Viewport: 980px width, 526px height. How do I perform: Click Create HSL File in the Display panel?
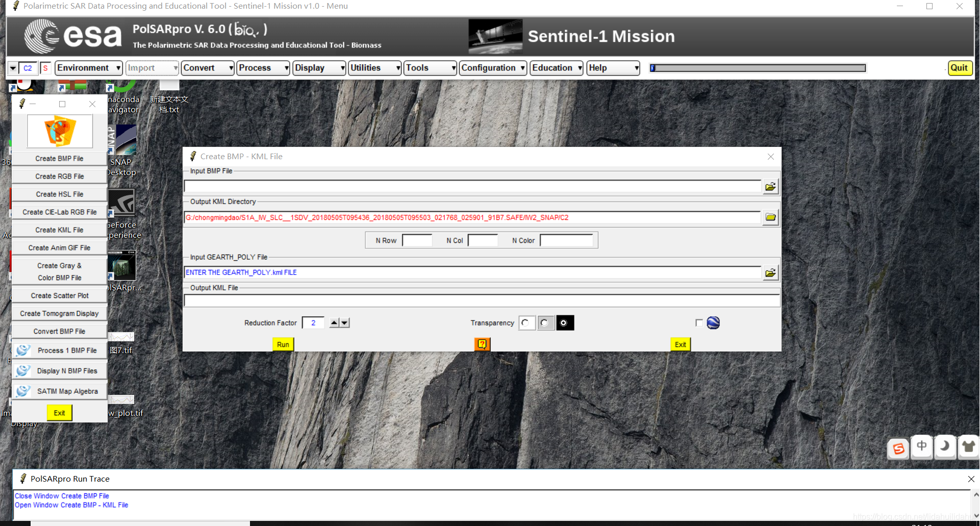tap(59, 194)
